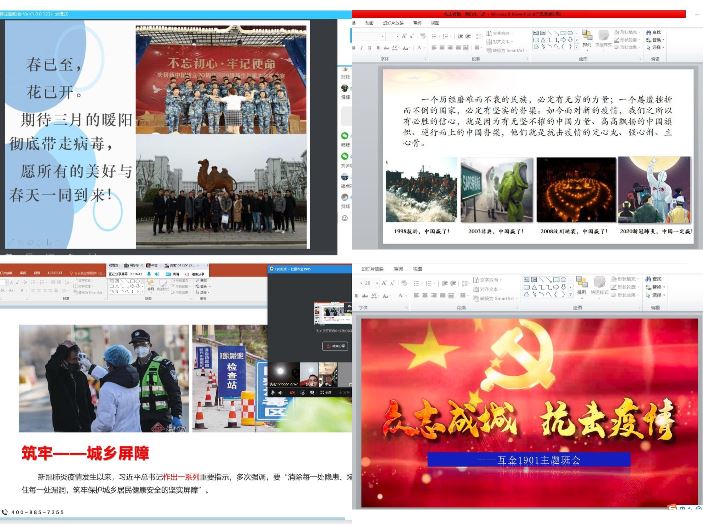Click Replace in top-right PowerPoint ribbon
703x526 pixels.
[656, 40]
